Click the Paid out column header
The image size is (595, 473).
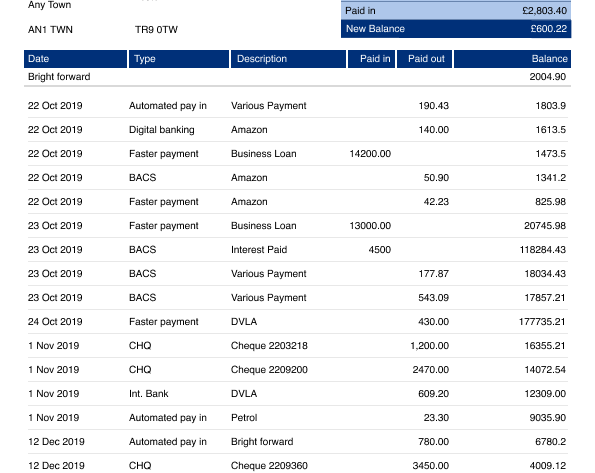424,59
